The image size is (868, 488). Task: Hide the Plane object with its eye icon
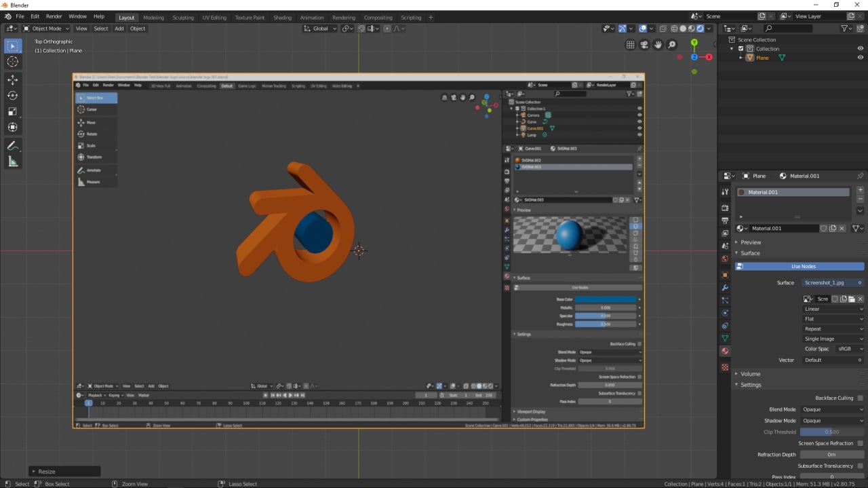tap(861, 58)
